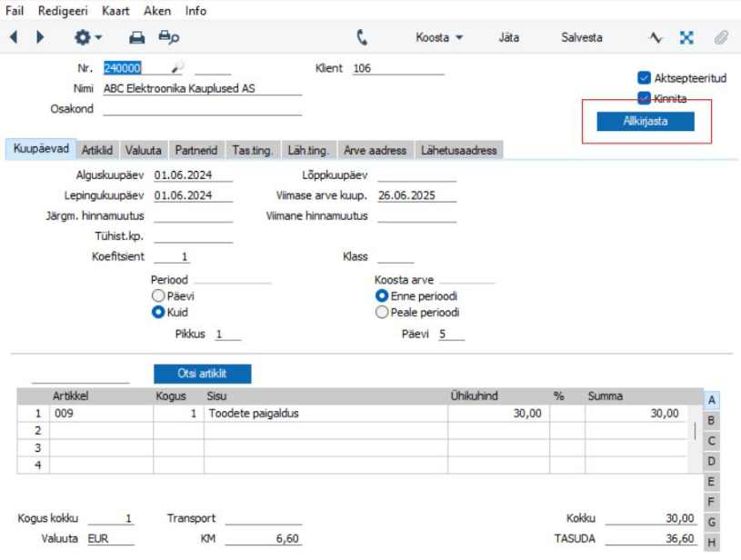The image size is (741, 560).
Task: Select the Kuid period radio button
Action: 158,312
